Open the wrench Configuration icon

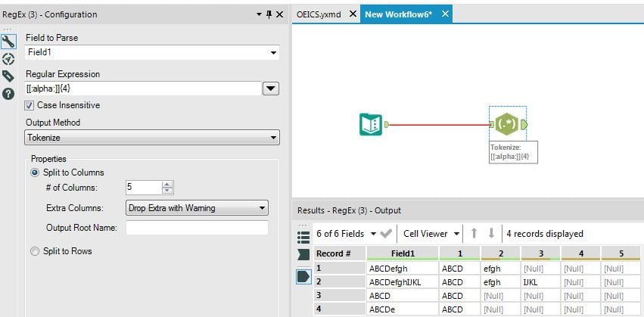tap(8, 42)
